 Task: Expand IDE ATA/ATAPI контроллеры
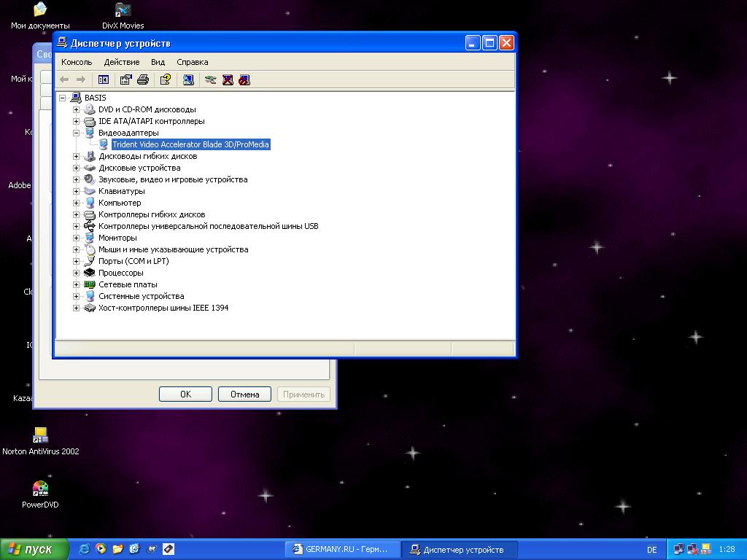[x=76, y=122]
